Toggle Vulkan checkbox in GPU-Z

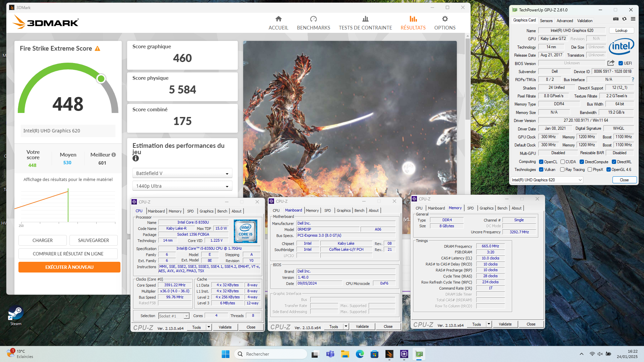click(x=541, y=170)
